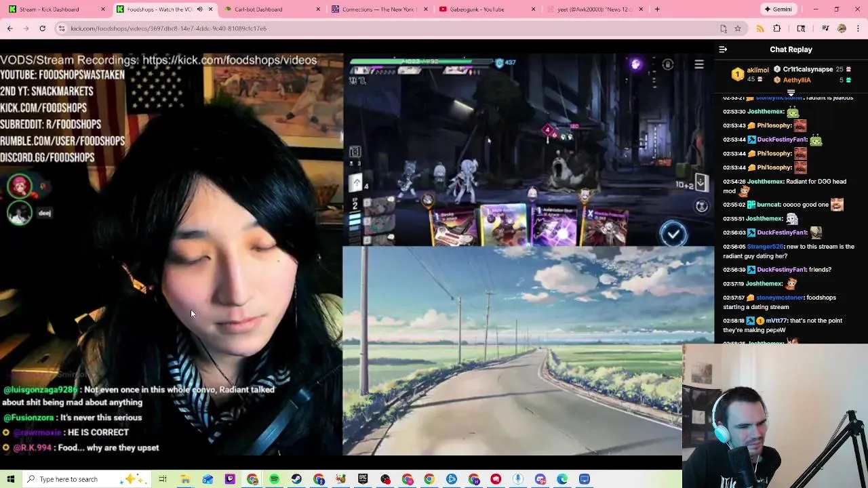Collapse the Chat Replay panel
The width and height of the screenshot is (868, 488).
tap(723, 49)
